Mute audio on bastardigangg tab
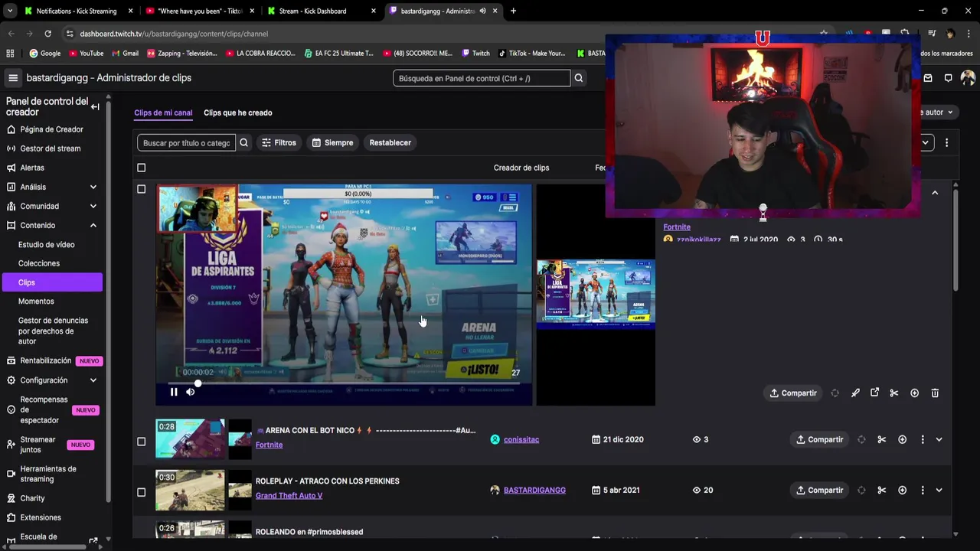The image size is (980, 551). click(x=482, y=11)
